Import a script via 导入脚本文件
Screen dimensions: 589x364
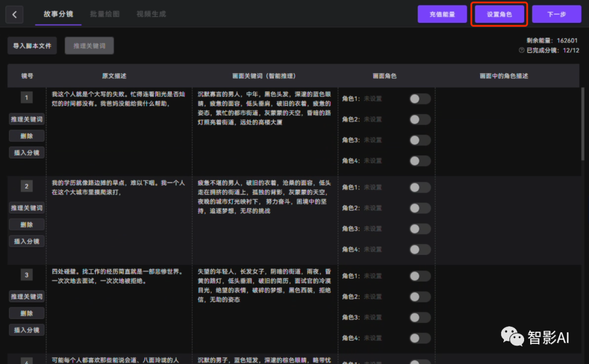pos(32,46)
